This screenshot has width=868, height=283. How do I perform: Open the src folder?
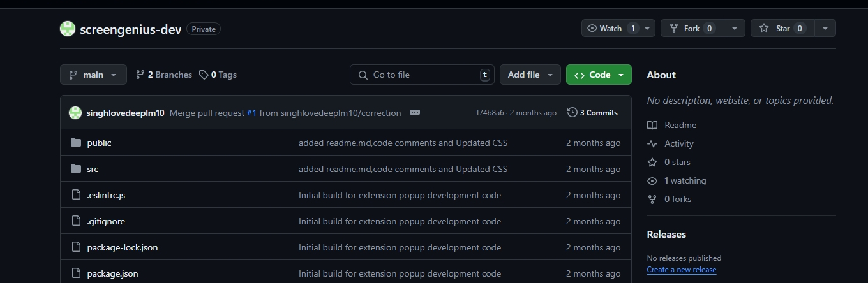pyautogui.click(x=93, y=169)
